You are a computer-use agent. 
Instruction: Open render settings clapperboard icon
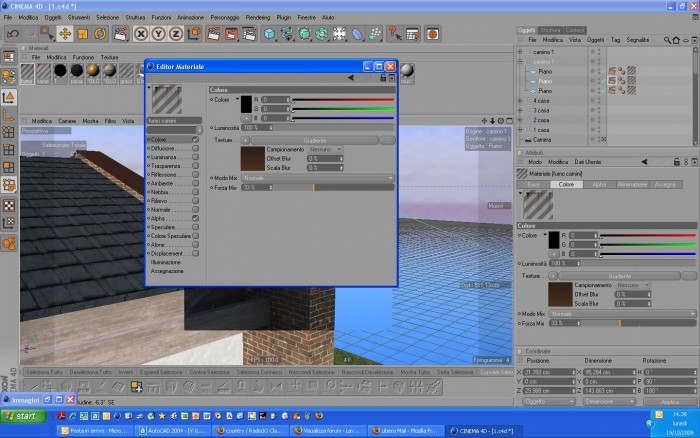click(249, 34)
